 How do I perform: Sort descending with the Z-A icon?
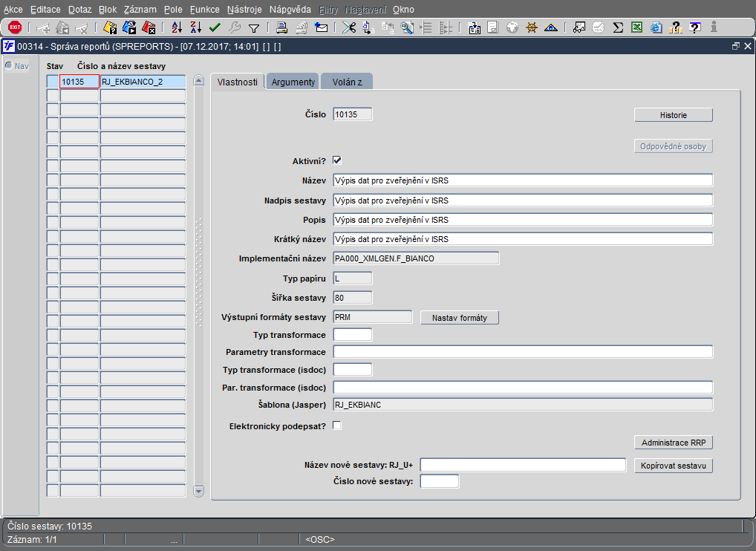196,27
